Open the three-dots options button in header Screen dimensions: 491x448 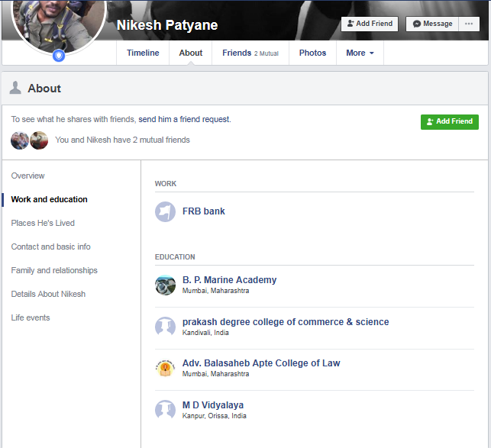tap(469, 24)
